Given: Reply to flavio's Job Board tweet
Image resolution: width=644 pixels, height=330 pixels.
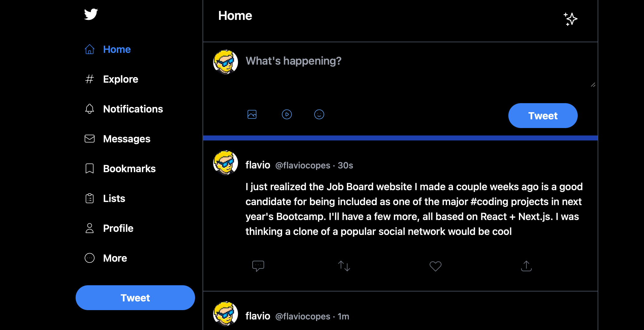Looking at the screenshot, I should (258, 266).
